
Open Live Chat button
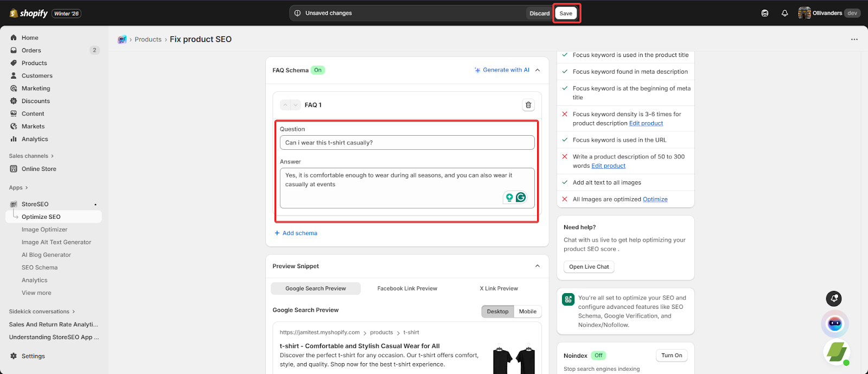(x=589, y=267)
